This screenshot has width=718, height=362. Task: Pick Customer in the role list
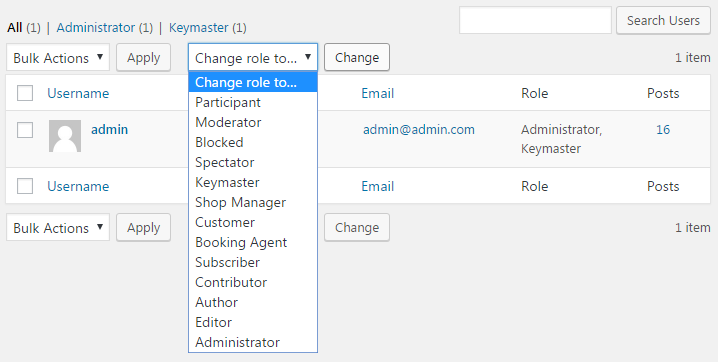(x=253, y=222)
